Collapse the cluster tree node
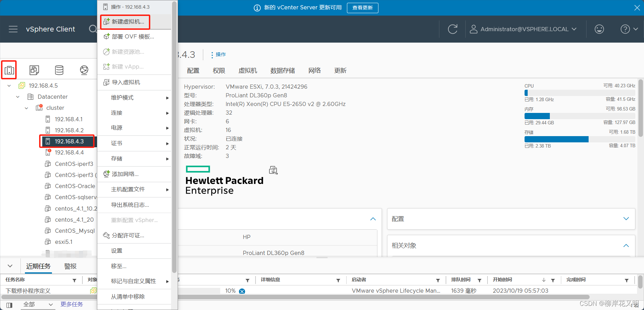Viewport: 644px width, 310px height. point(26,108)
